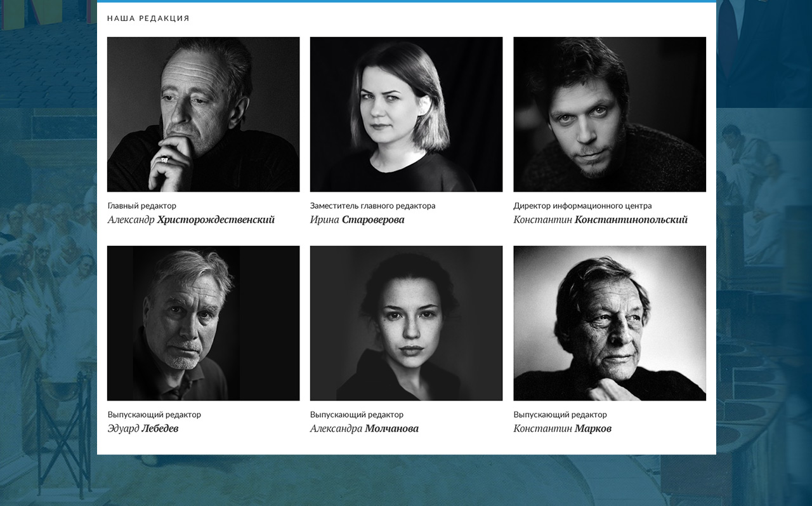Click the name Константин Марков
Image resolution: width=812 pixels, height=506 pixels.
(x=562, y=429)
